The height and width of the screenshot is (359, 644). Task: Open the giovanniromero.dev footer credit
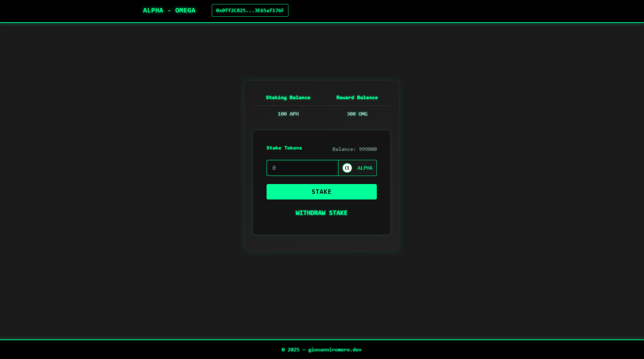pyautogui.click(x=335, y=350)
